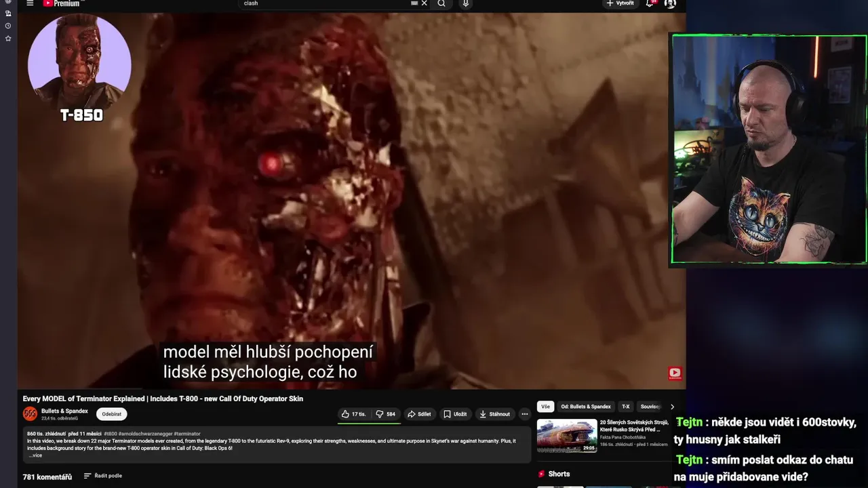This screenshot has width=868, height=488.
Task: Open the on-screen keyboard icon in search
Action: pos(414,3)
